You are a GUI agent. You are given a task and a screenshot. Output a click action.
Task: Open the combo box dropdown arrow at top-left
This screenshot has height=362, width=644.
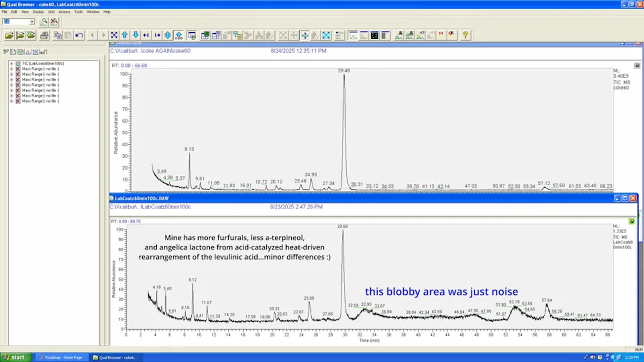pyautogui.click(x=32, y=22)
